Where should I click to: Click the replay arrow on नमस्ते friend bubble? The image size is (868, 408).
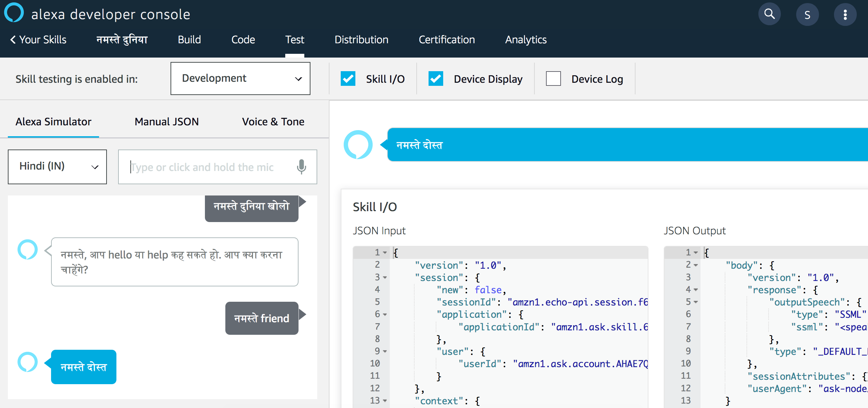(303, 314)
